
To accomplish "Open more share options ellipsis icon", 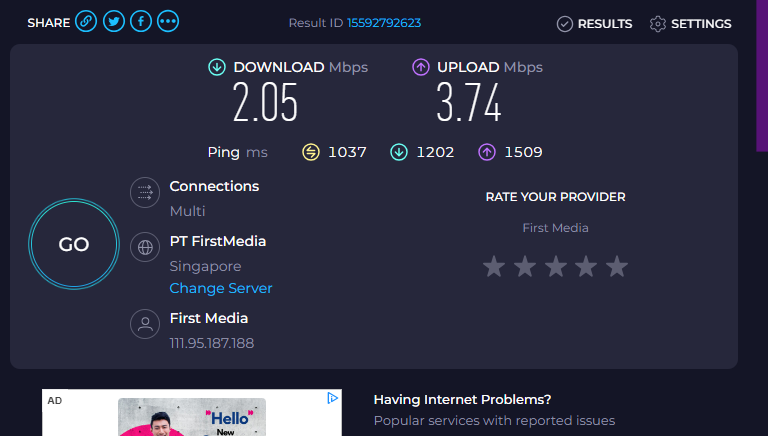I will tap(168, 22).
